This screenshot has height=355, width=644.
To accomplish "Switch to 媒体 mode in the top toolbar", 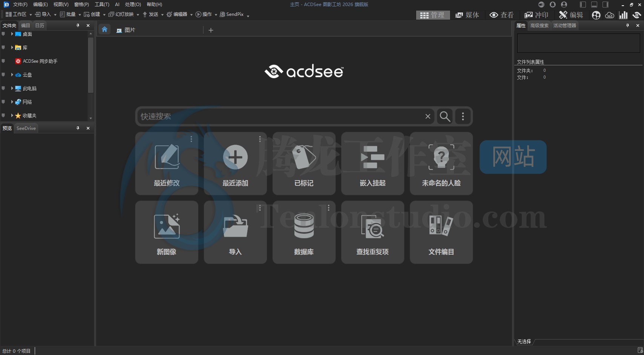I will 467,15.
